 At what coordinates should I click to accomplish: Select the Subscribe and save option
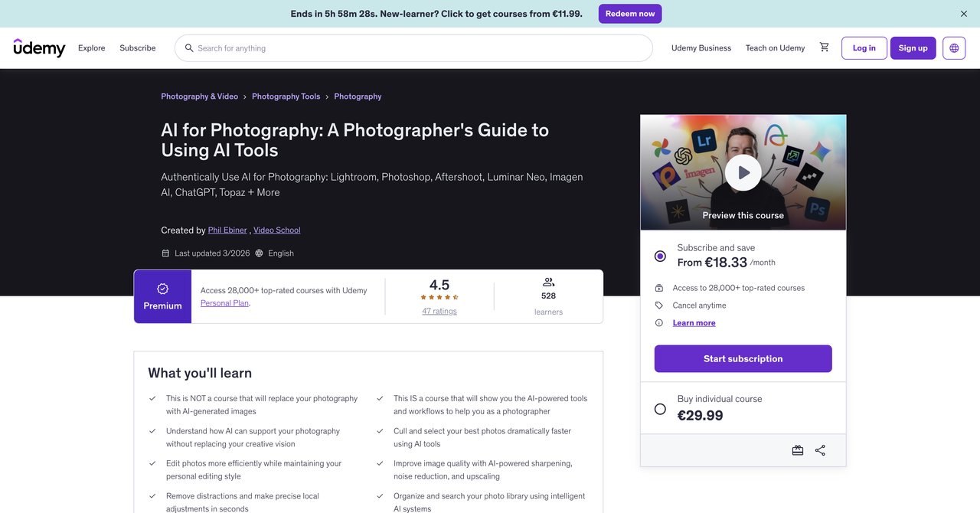660,256
